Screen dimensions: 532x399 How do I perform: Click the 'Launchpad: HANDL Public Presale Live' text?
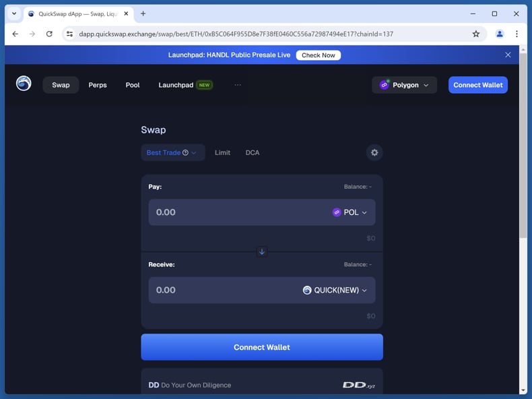229,55
